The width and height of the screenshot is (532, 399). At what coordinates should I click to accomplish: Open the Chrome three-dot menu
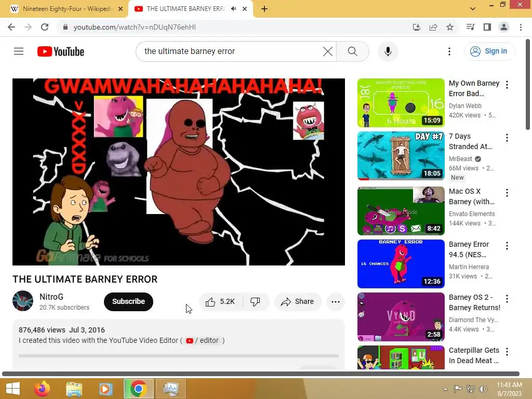pos(521,27)
